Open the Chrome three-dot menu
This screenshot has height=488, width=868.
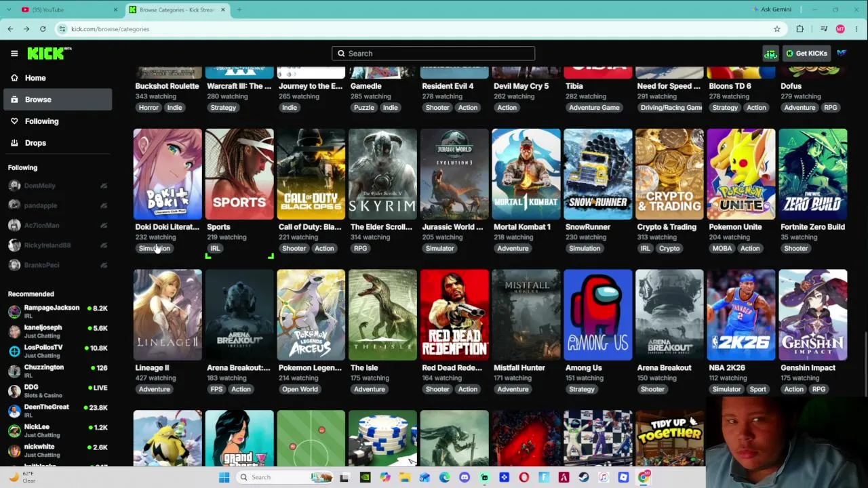click(857, 29)
